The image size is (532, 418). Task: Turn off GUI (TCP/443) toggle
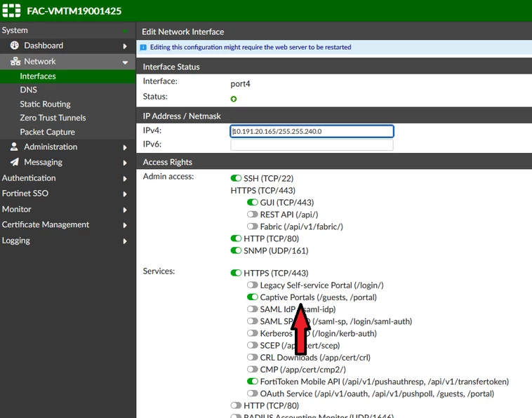[x=253, y=202]
